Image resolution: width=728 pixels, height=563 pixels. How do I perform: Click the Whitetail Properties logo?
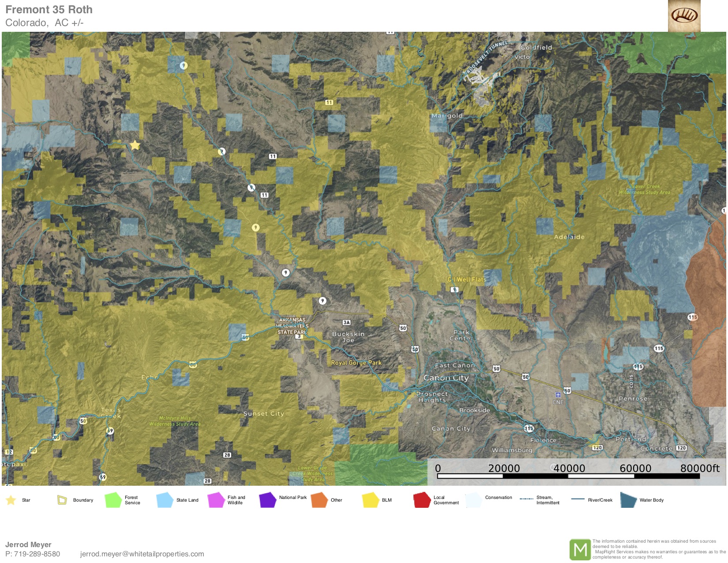point(684,16)
